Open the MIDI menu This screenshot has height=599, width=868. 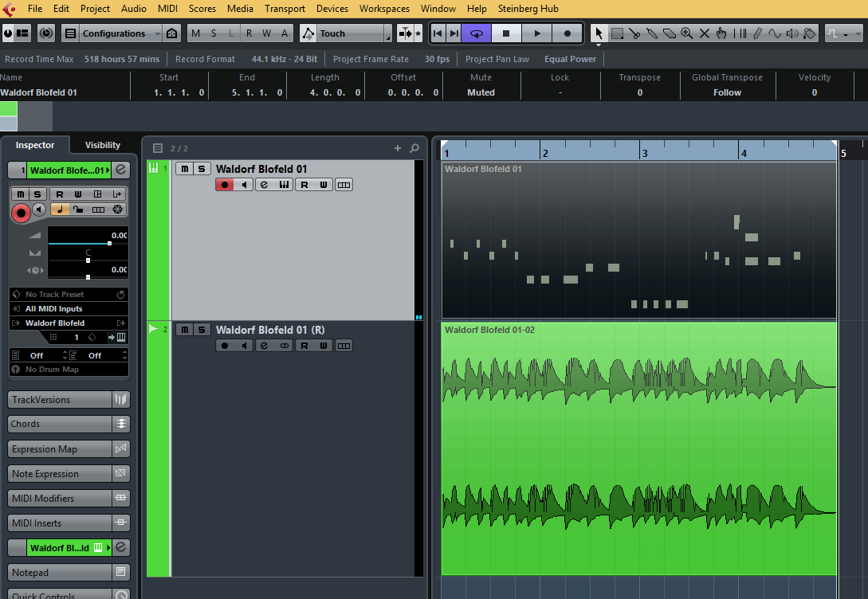(167, 8)
